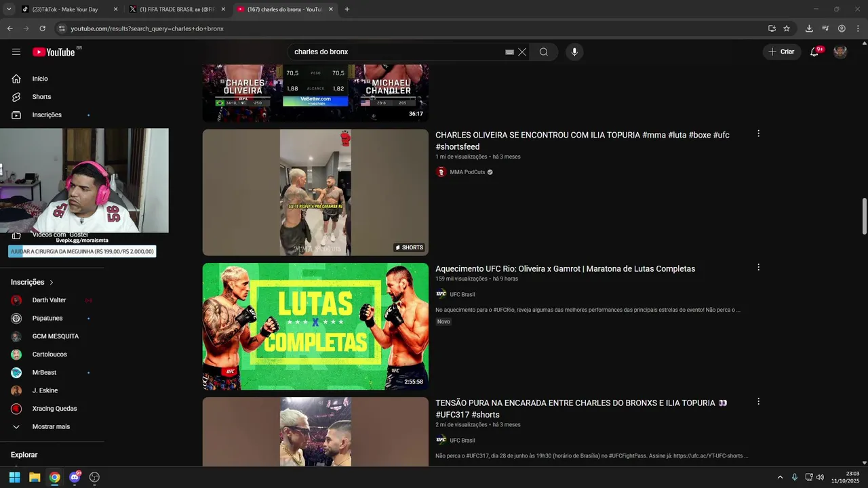Viewport: 868px width, 488px height.
Task: Open the account avatar menu
Action: pyautogui.click(x=840, y=52)
